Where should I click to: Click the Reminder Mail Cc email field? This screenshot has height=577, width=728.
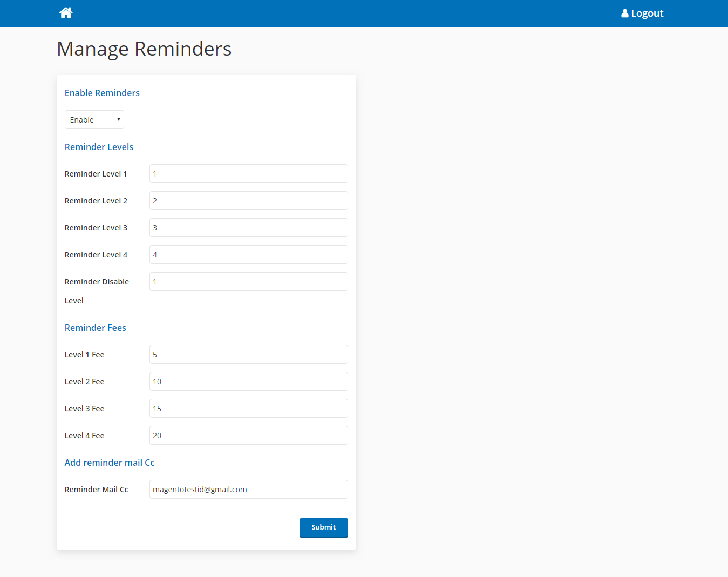248,490
